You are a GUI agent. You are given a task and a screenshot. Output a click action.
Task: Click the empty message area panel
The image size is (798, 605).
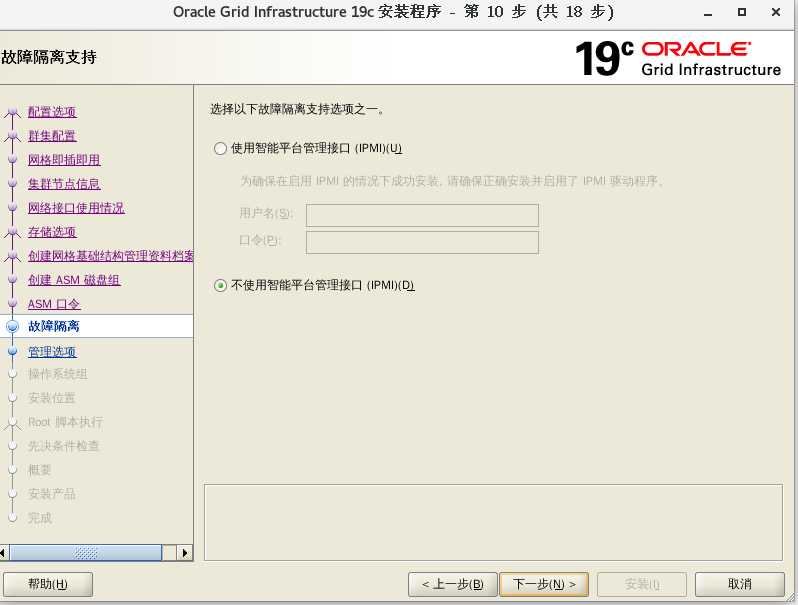493,523
